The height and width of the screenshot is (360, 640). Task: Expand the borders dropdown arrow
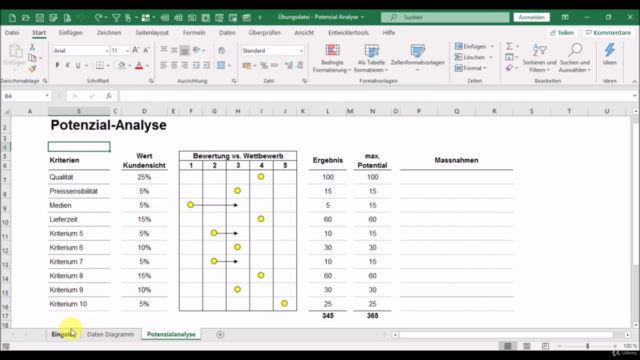point(108,65)
